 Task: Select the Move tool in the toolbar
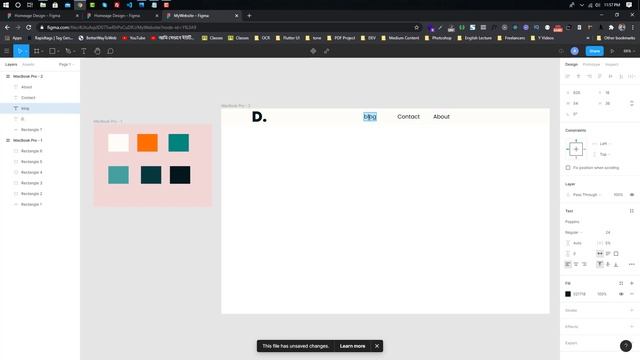point(19,51)
